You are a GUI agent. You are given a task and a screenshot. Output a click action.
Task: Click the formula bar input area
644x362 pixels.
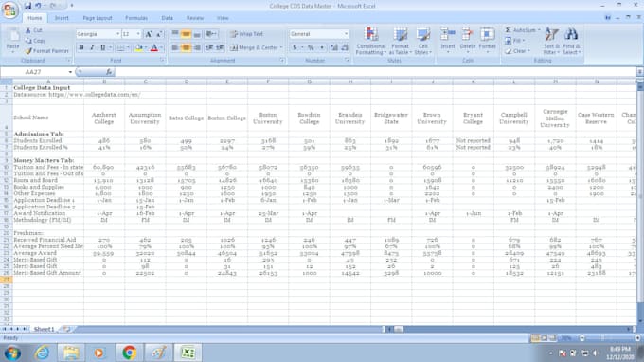375,72
